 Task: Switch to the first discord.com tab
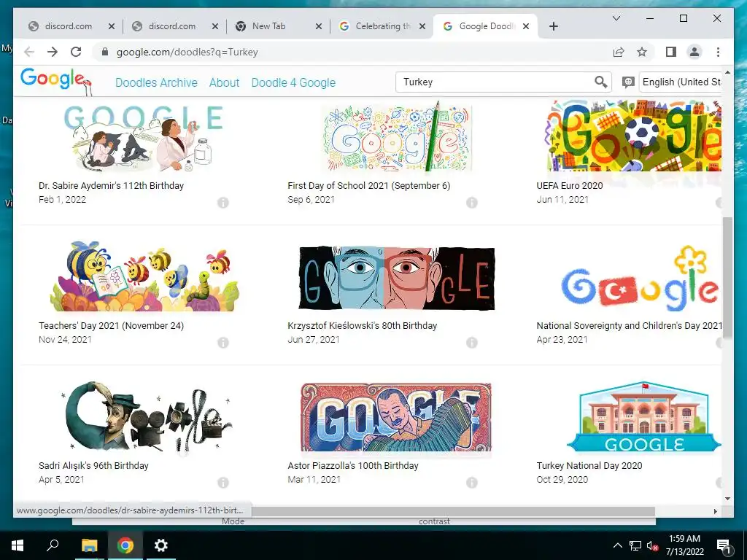click(x=69, y=26)
